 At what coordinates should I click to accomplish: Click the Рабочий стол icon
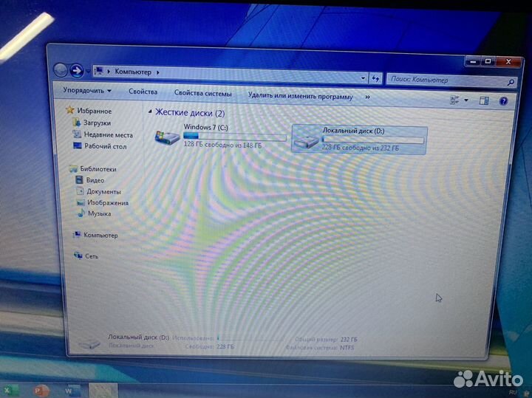78,145
